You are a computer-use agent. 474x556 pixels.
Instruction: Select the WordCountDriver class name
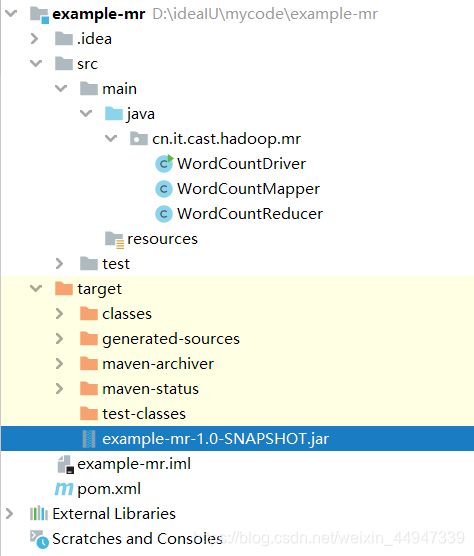click(241, 164)
